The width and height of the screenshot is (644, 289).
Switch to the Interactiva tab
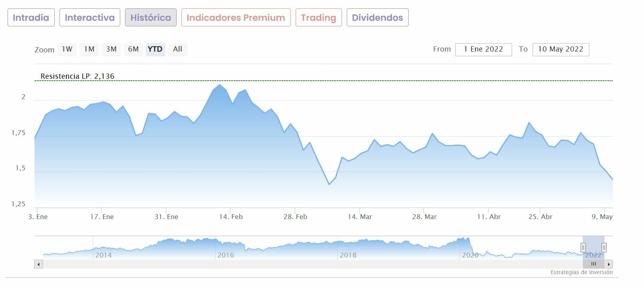point(89,18)
